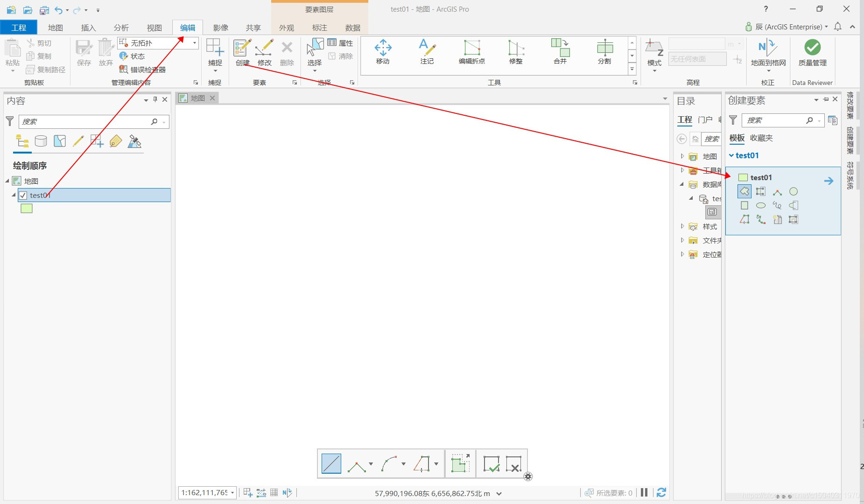This screenshot has height=504, width=864.
Task: Go to the 影像 ribbon tab
Action: point(220,28)
